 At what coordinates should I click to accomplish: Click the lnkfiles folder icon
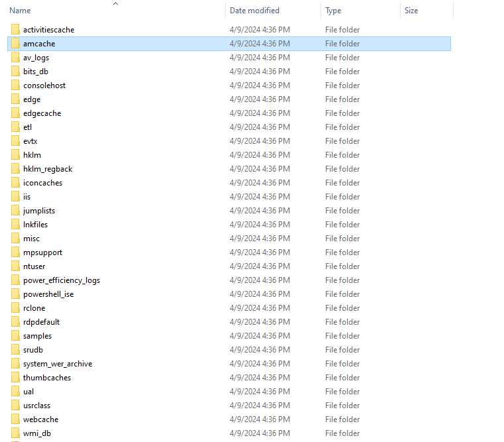pos(15,224)
